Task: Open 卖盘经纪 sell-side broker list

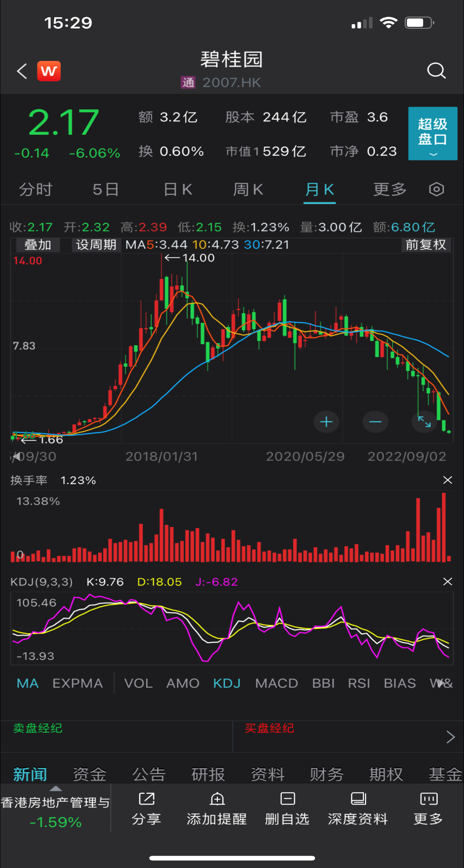Action: tap(38, 728)
